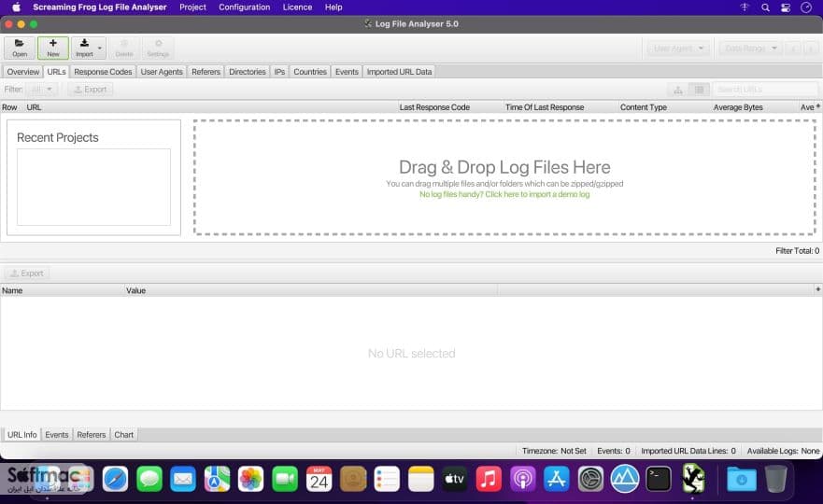Switch to tree view icon

tap(678, 90)
